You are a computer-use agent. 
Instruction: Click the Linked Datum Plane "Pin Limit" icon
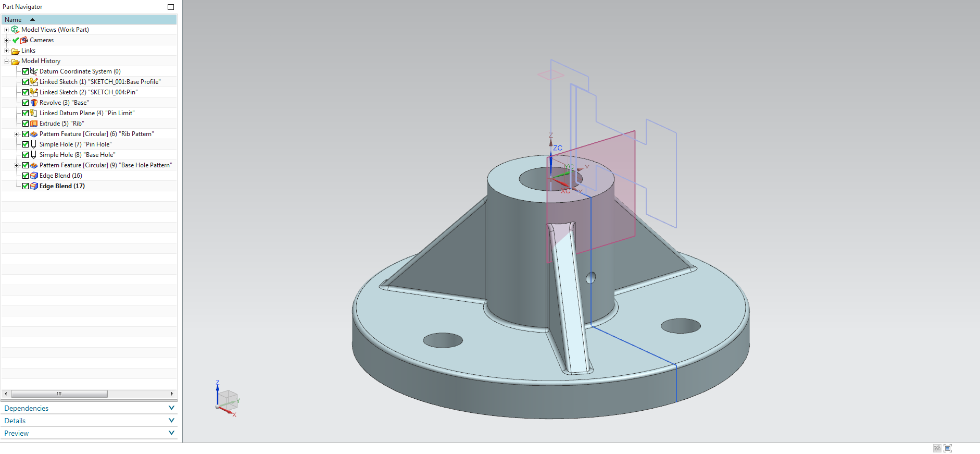pos(34,113)
